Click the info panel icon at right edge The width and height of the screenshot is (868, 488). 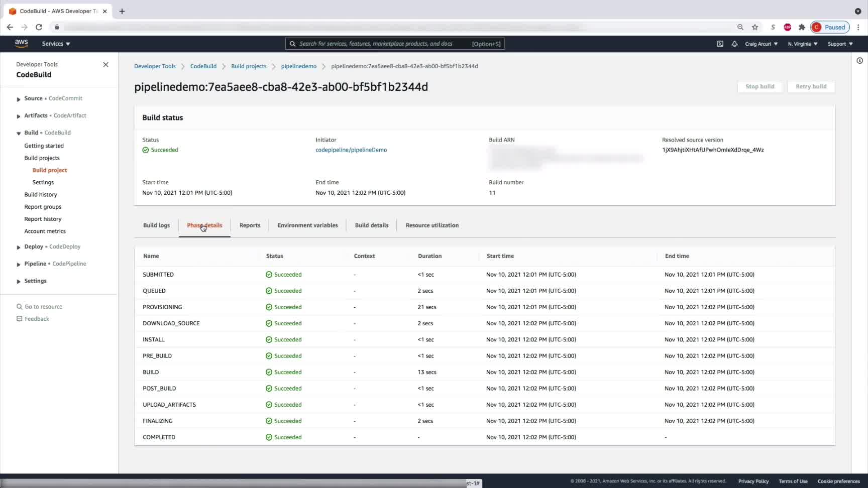860,61
